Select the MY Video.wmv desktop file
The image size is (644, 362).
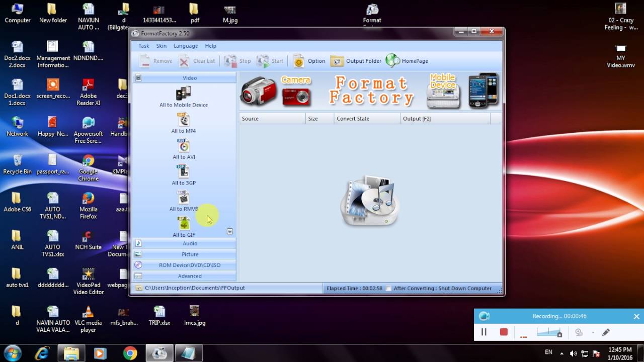pos(621,55)
